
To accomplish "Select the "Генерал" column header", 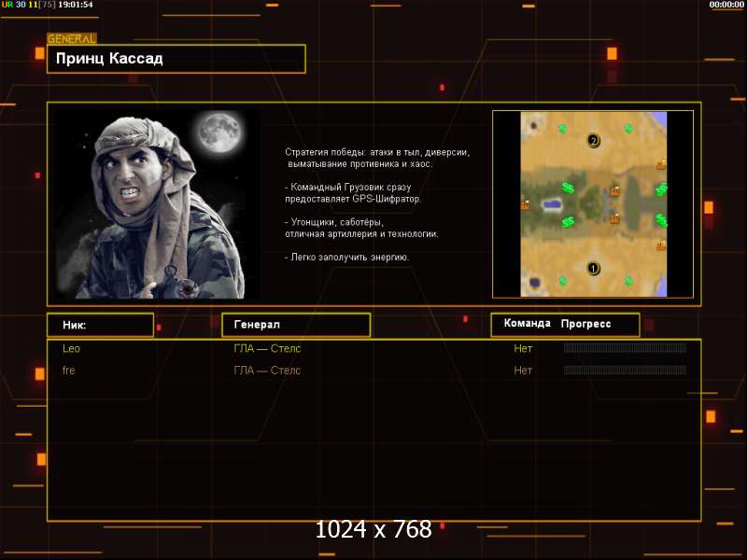I will click(296, 325).
